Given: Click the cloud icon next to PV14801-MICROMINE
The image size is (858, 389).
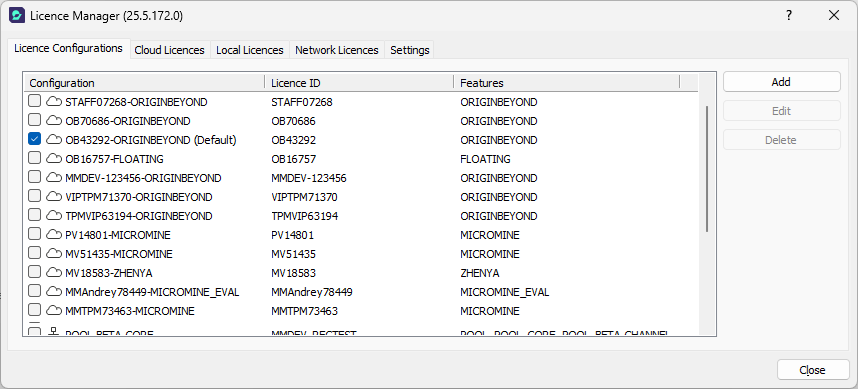Looking at the screenshot, I should (53, 235).
